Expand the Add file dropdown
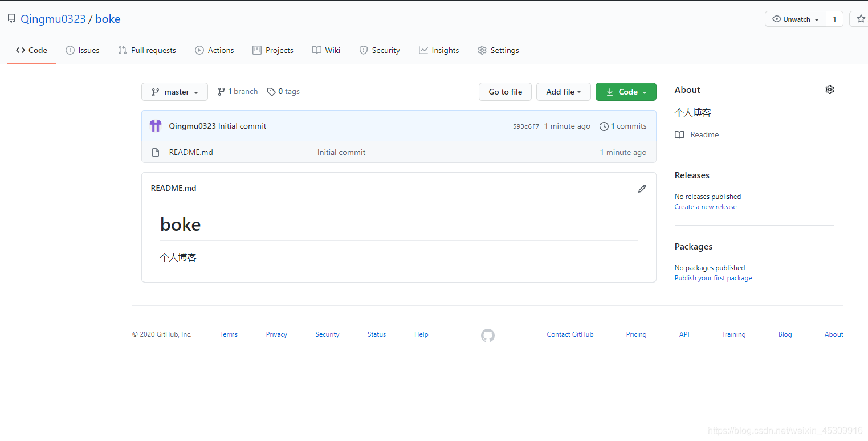Screen dimensions: 868x441 [564, 92]
